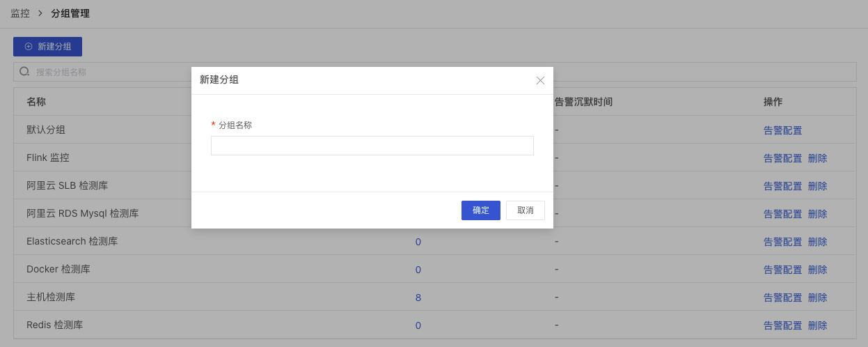Confirm with the 确定 button
Viewport: 868px width, 347px height.
click(480, 210)
